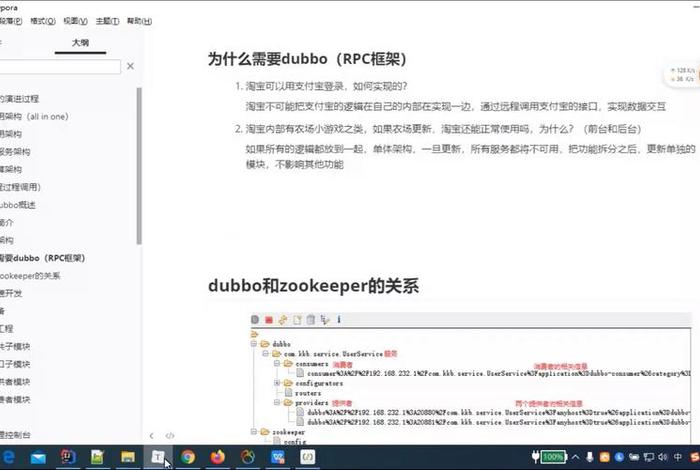Click heading 为什么需要dubbo (RPC框架)

[307, 58]
